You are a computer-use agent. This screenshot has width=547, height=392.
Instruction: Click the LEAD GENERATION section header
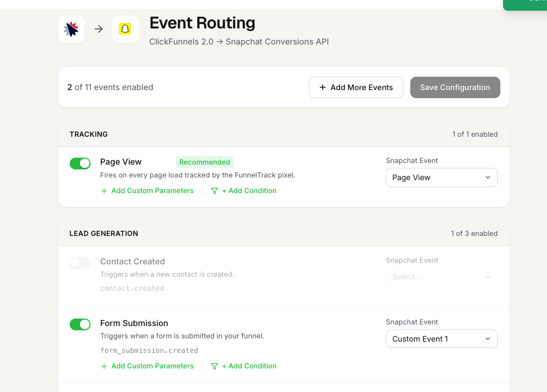click(x=104, y=234)
